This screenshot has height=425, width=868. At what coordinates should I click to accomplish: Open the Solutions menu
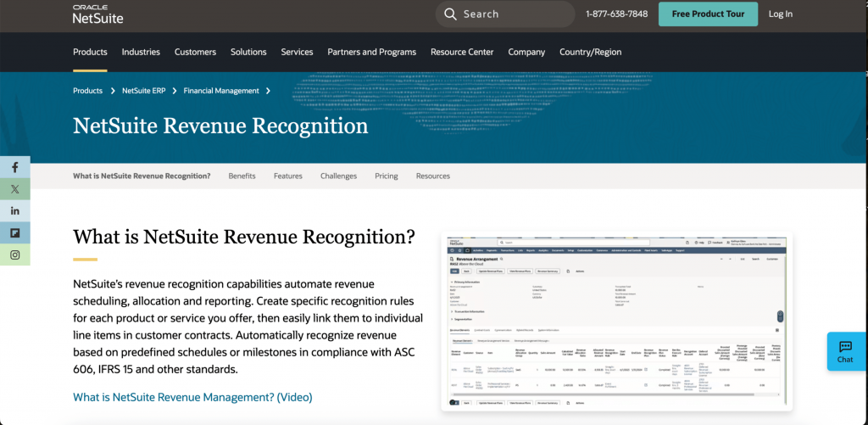coord(248,52)
